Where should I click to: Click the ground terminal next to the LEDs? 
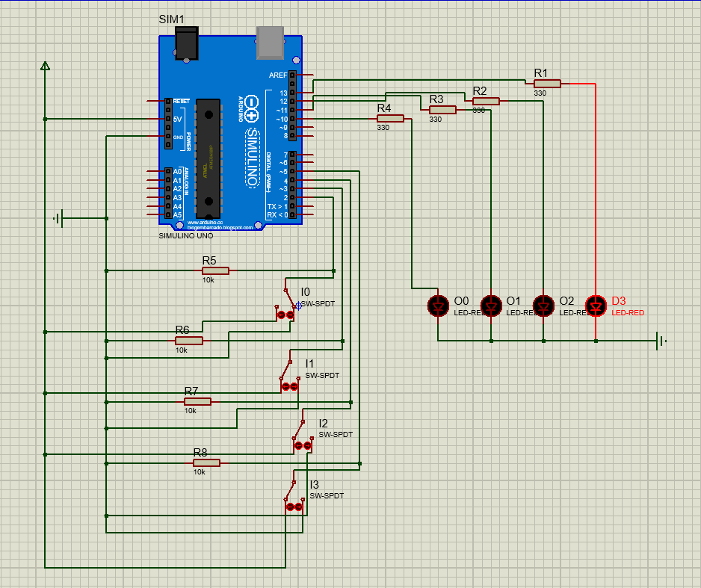(x=661, y=341)
